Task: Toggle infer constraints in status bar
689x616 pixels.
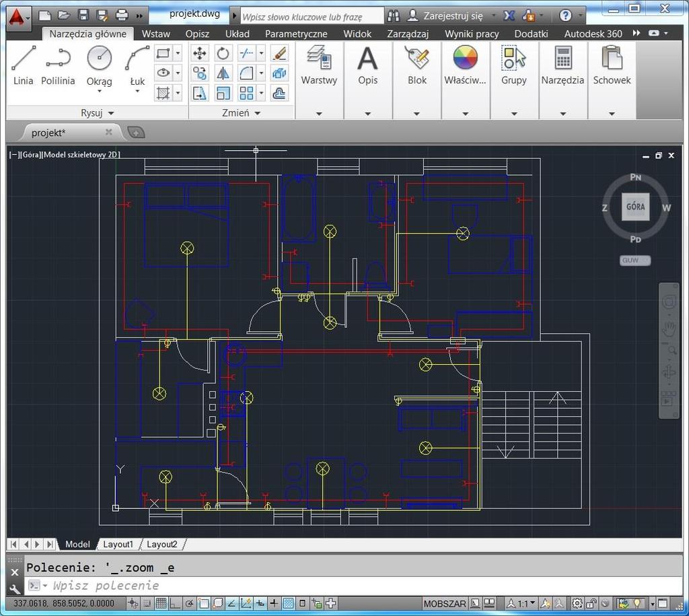Action: click(x=133, y=603)
